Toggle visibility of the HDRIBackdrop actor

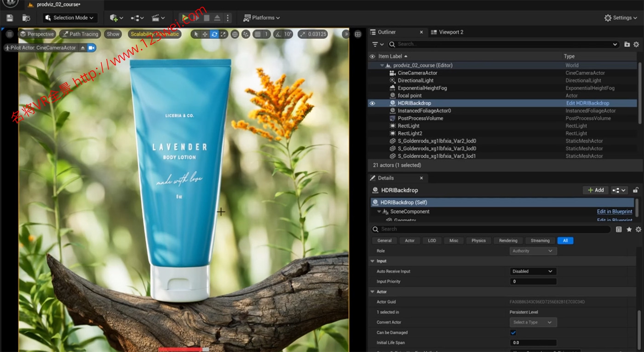tap(372, 103)
